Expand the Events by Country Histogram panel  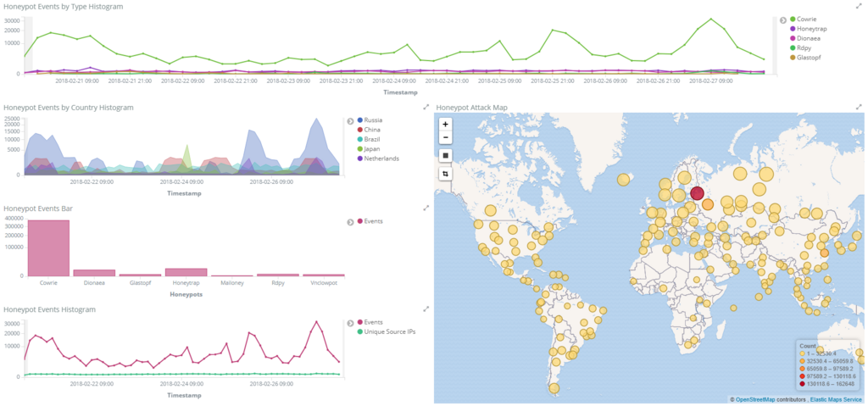click(x=426, y=107)
